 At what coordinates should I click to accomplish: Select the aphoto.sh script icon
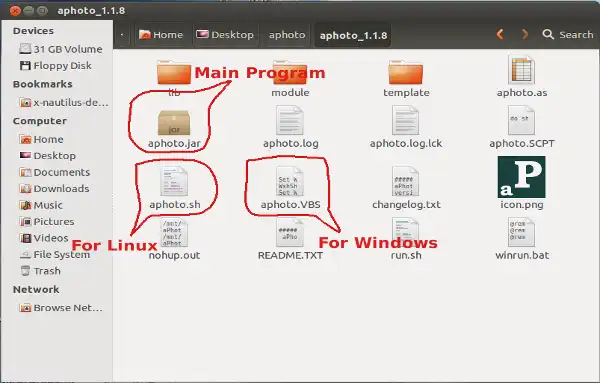pos(174,181)
